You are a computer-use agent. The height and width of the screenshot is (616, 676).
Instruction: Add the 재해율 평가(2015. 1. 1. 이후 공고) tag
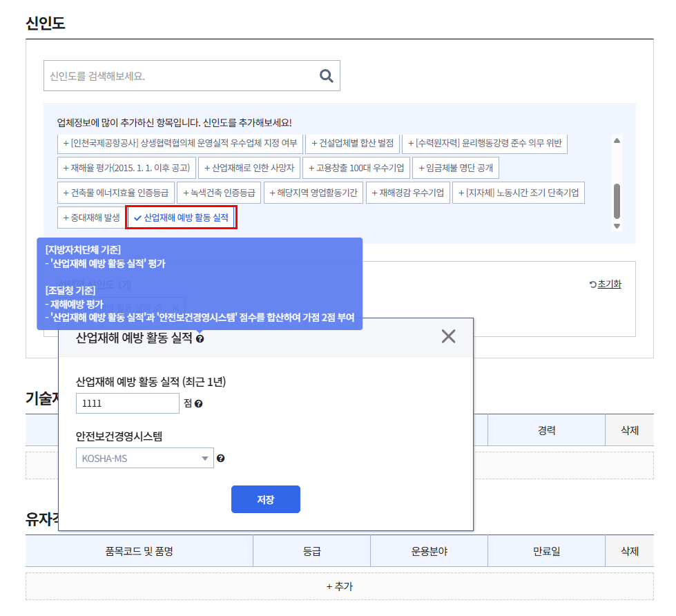point(126,168)
